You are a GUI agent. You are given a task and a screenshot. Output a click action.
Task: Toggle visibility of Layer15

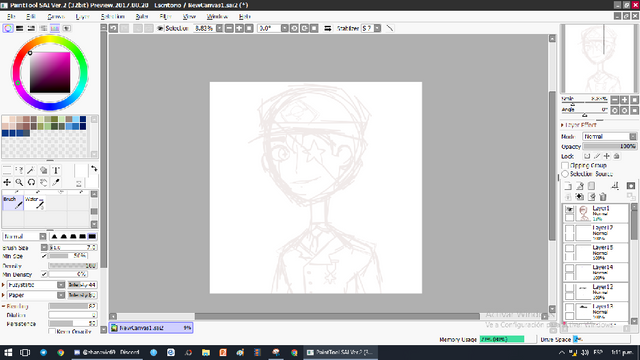[x=569, y=248]
